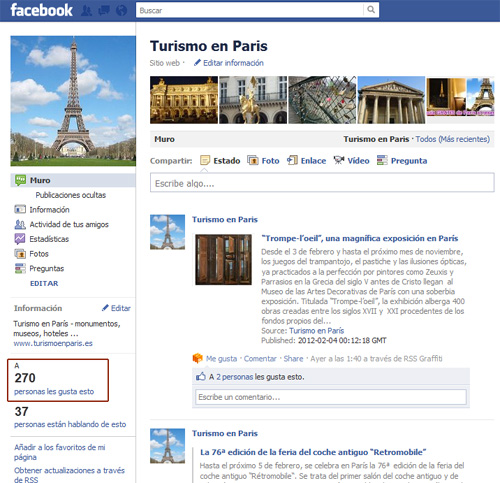Screen dimensions: 500x483
Task: Click published date 2012-02-04 text
Action: pyautogui.click(x=342, y=340)
